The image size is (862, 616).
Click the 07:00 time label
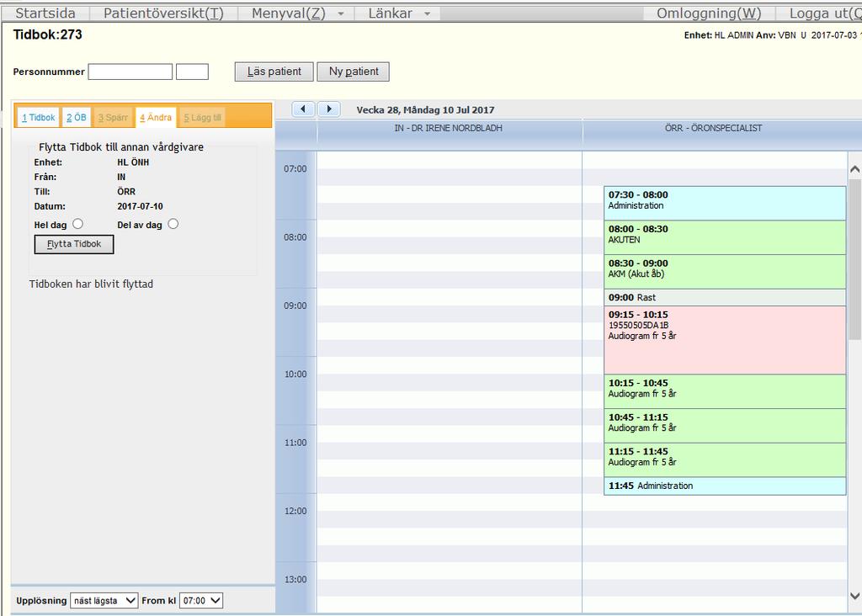pyautogui.click(x=295, y=168)
